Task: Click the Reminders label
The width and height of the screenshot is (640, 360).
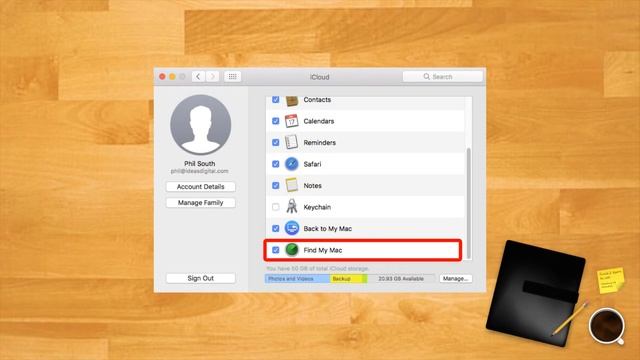Action: click(x=320, y=142)
